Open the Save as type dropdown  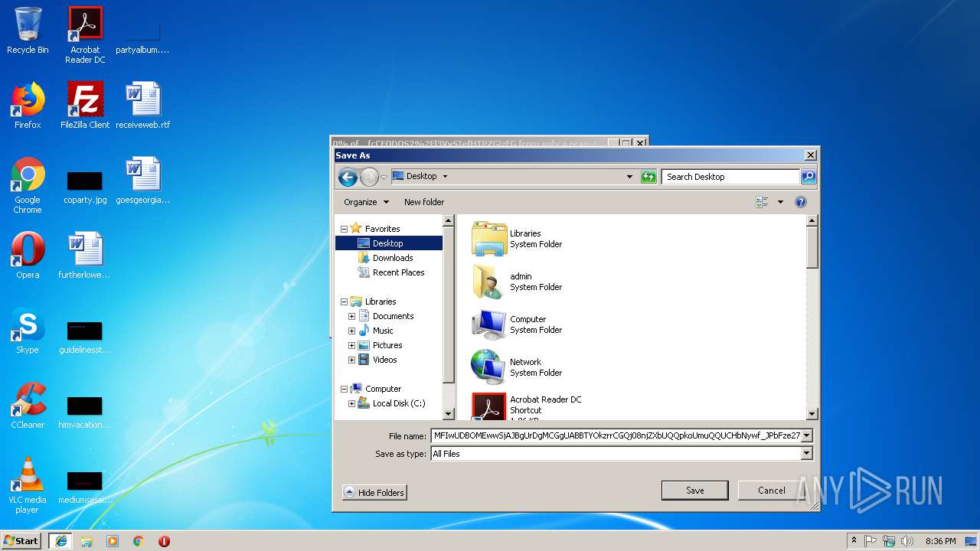806,454
